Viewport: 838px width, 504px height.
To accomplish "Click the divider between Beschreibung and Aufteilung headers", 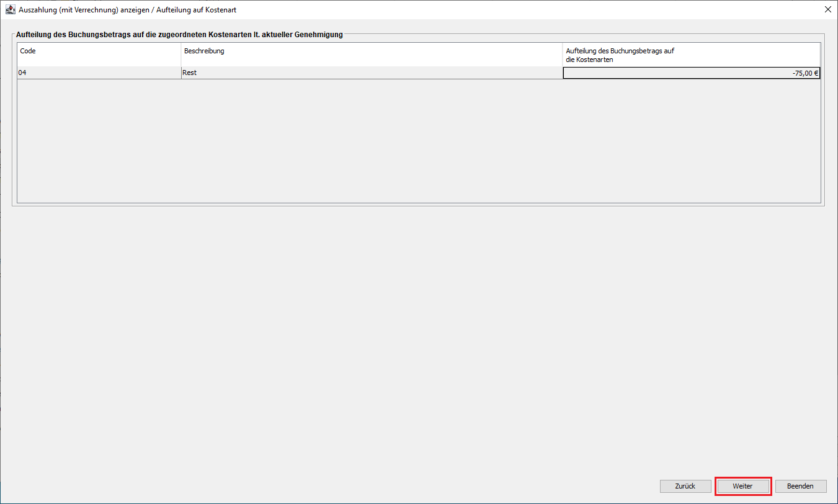I will 563,55.
